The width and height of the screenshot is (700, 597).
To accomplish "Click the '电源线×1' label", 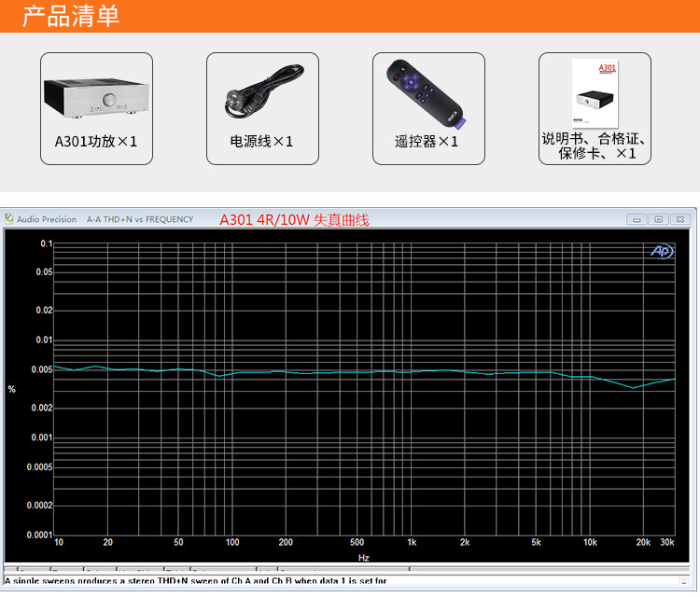I will point(261,142).
